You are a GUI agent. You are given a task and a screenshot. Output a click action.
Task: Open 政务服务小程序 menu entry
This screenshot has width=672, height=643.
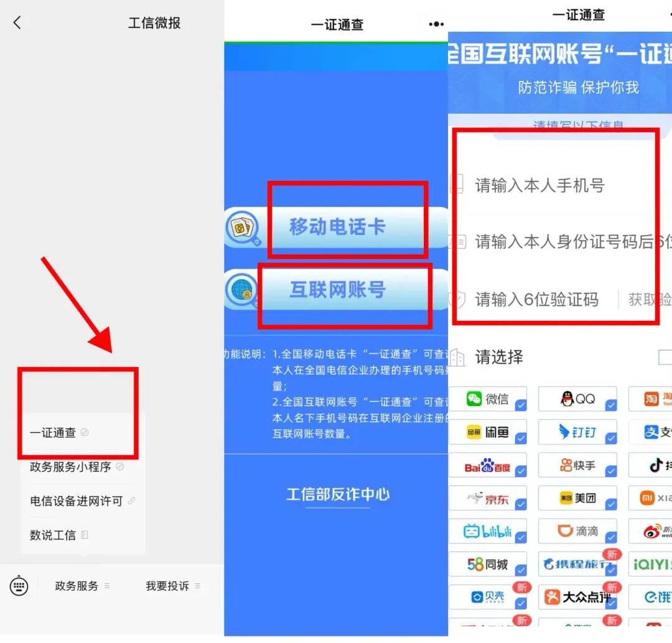(77, 466)
